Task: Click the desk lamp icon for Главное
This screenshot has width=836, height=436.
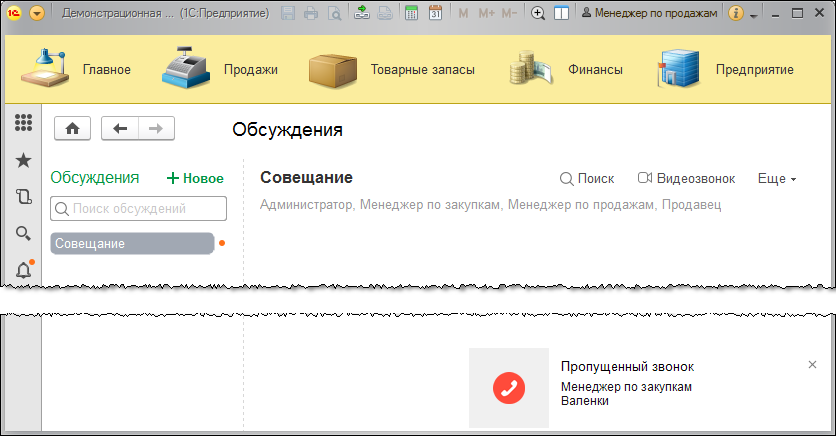Action: tap(45, 67)
